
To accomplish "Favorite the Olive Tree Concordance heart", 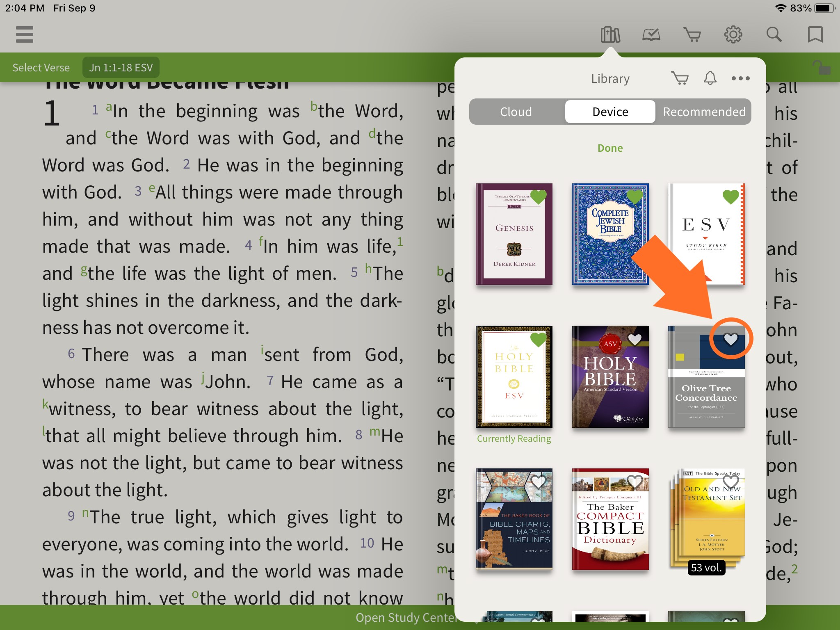I will 731,339.
